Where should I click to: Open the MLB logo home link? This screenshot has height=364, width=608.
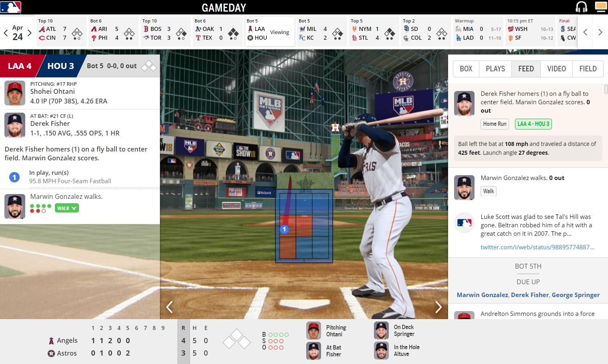11,7
